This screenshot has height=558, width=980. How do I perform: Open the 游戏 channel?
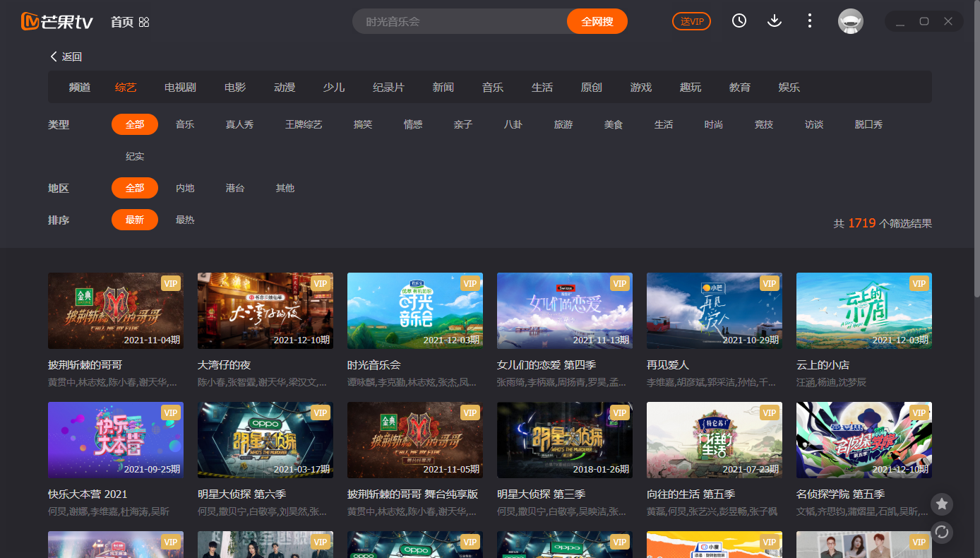pyautogui.click(x=641, y=87)
